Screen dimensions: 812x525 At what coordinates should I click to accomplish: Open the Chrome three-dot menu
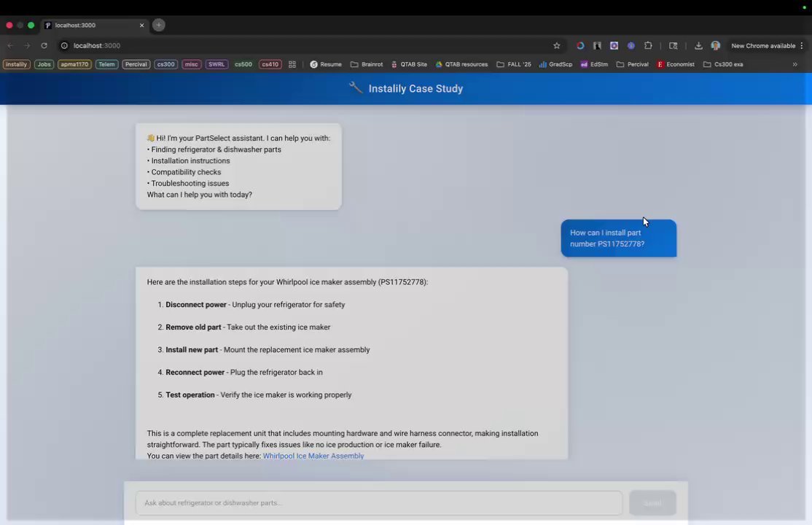pos(802,46)
